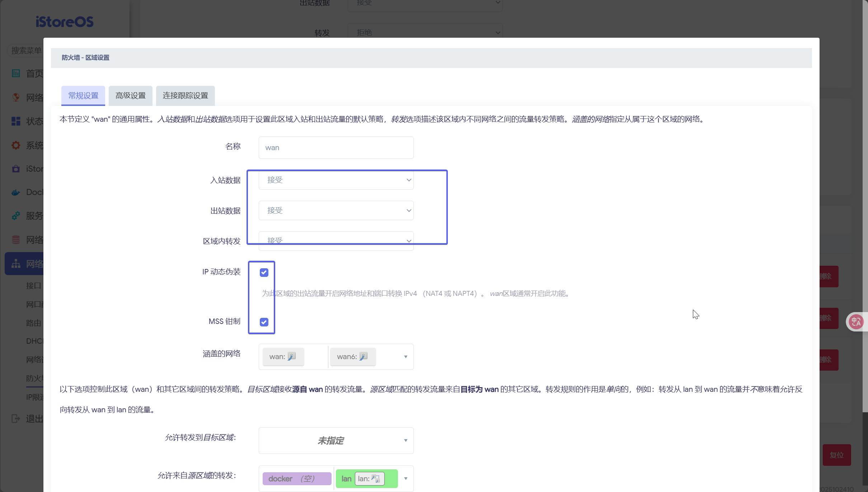Click the translate floating icon on right edge
Screen dimensions: 868x492
point(856,321)
